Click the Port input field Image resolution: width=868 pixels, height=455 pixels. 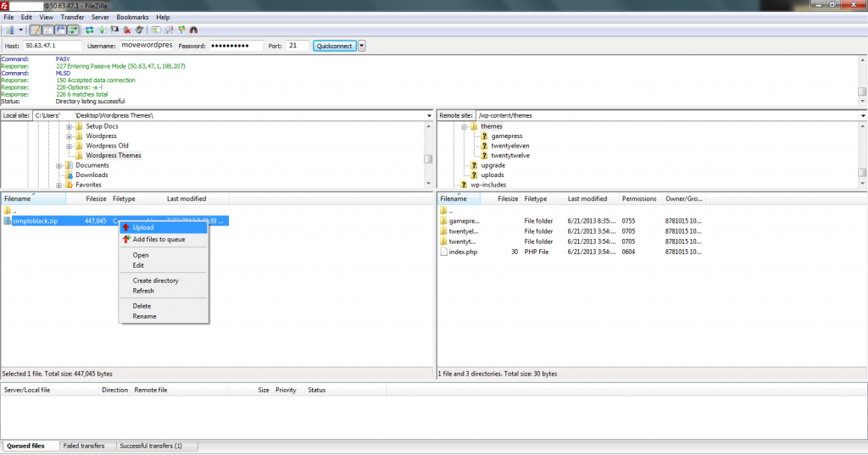[298, 46]
